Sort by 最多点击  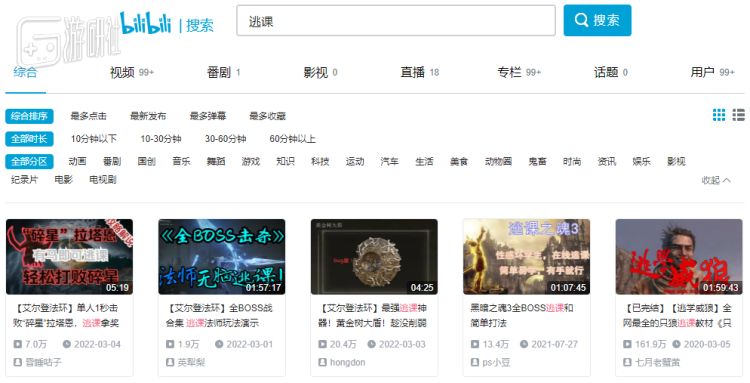coord(88,116)
